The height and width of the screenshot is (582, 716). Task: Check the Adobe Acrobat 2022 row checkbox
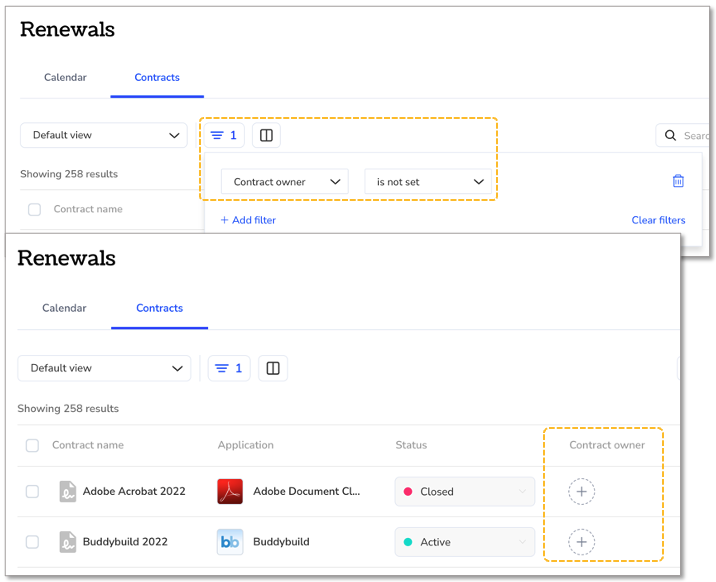pyautogui.click(x=32, y=492)
